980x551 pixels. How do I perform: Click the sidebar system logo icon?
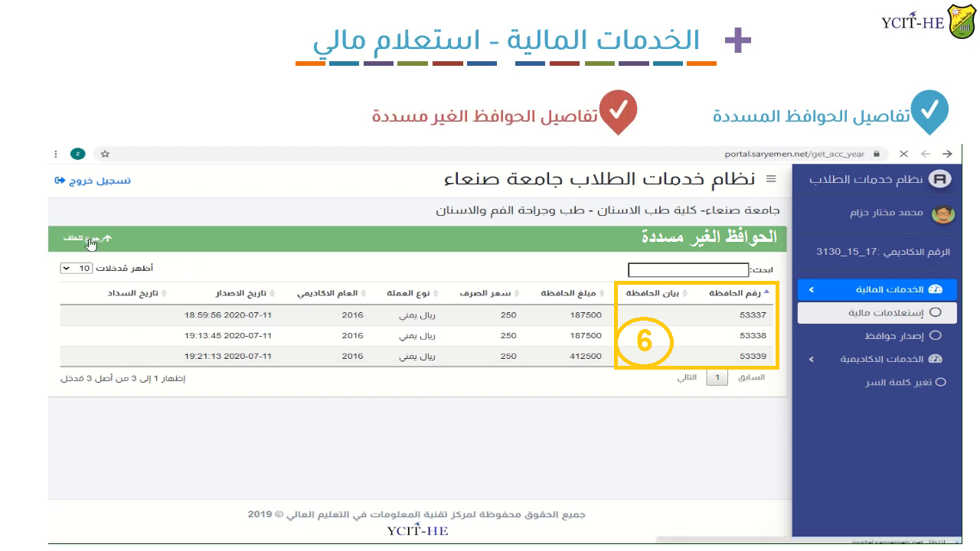pos(939,179)
